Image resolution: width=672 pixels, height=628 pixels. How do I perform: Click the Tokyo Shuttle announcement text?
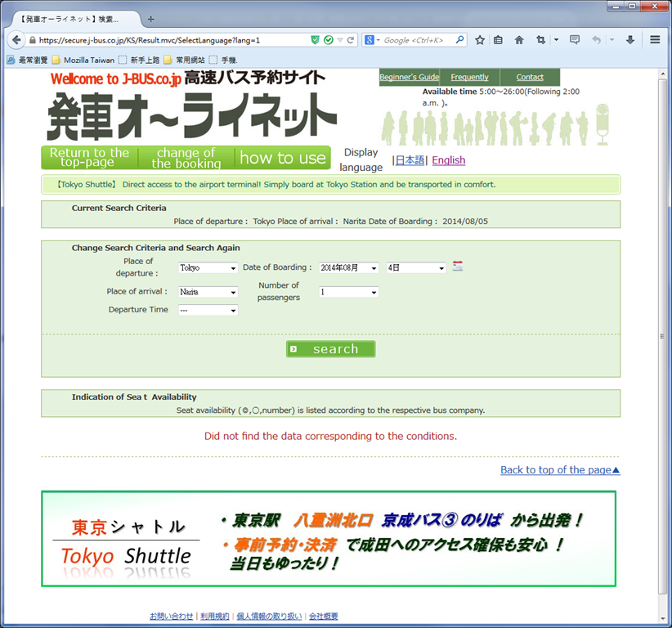point(275,185)
